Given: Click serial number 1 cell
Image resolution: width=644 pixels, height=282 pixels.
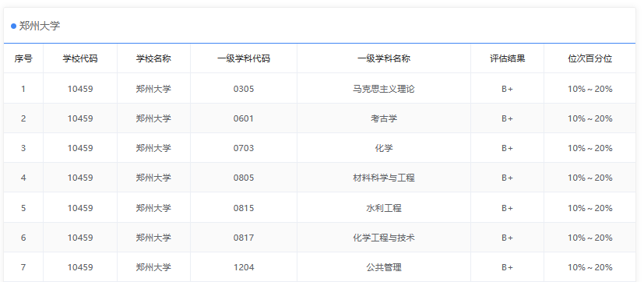Looking at the screenshot, I should pos(23,89).
